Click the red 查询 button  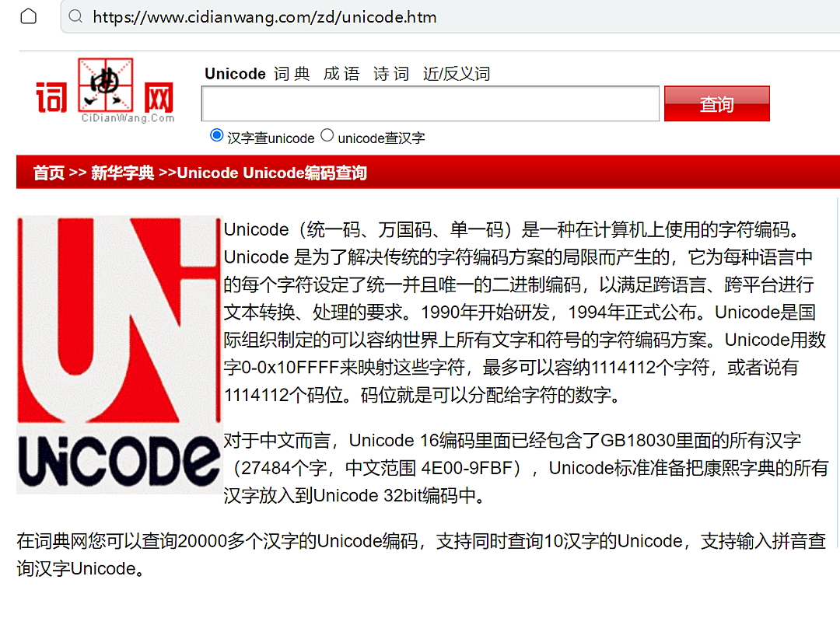click(x=717, y=103)
